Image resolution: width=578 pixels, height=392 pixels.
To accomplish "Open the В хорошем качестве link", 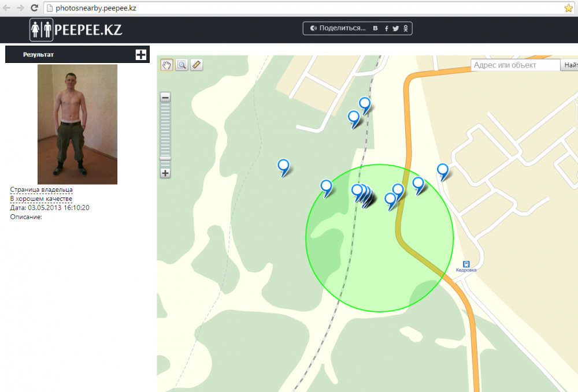I will tap(41, 199).
